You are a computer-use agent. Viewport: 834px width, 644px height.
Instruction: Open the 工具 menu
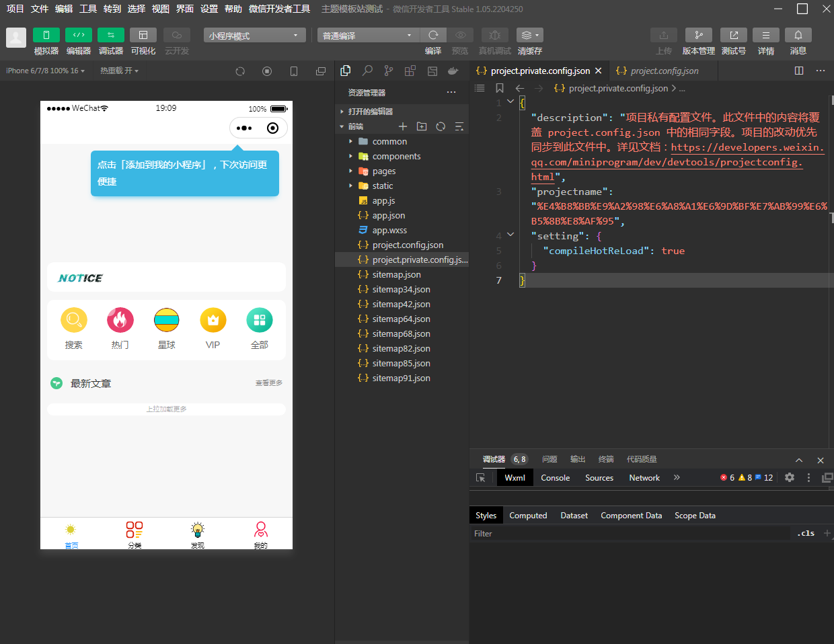click(x=88, y=9)
